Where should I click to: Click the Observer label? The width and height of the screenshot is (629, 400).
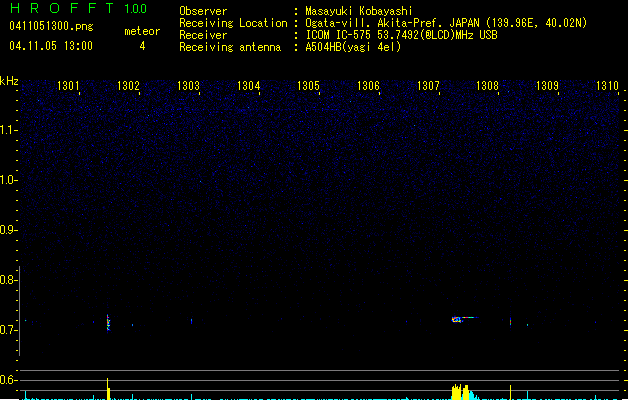[x=203, y=11]
